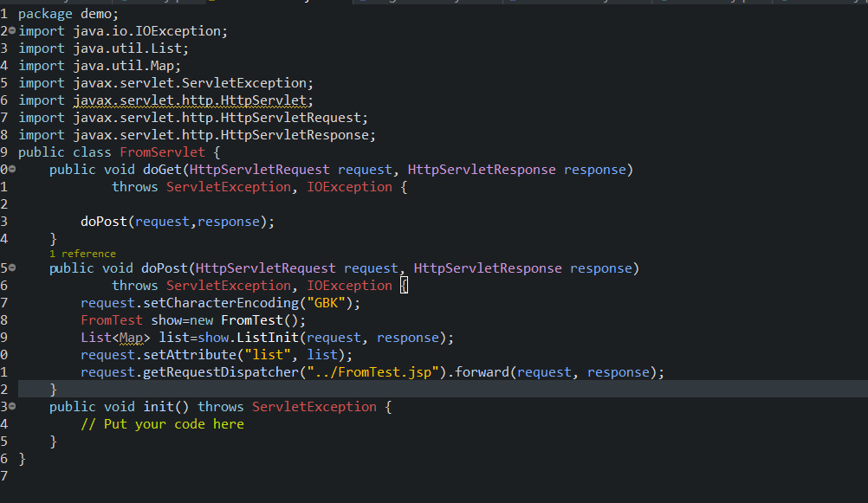Collapse the doPost method fold marker
This screenshot has height=503, width=868.
(x=12, y=268)
